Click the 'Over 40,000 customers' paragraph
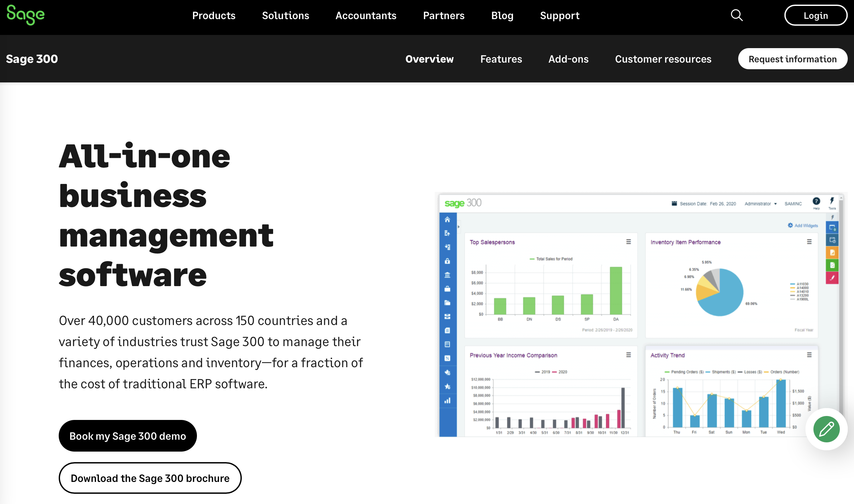 click(211, 352)
